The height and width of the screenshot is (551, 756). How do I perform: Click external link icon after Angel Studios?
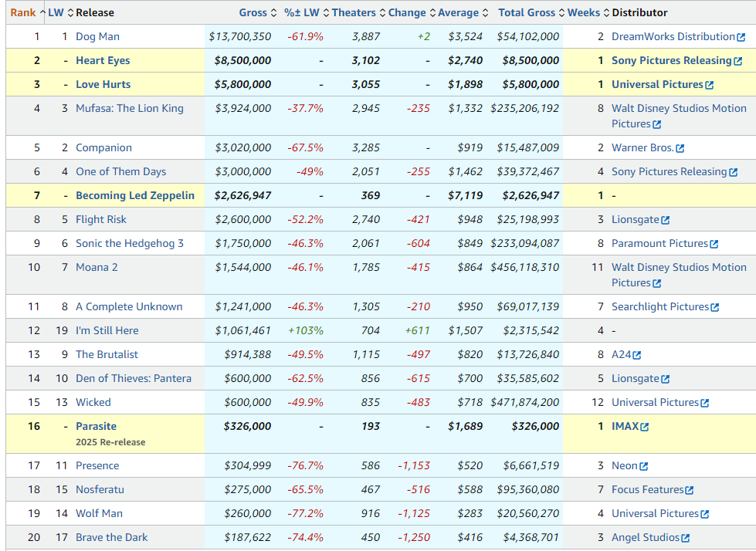pyautogui.click(x=685, y=538)
